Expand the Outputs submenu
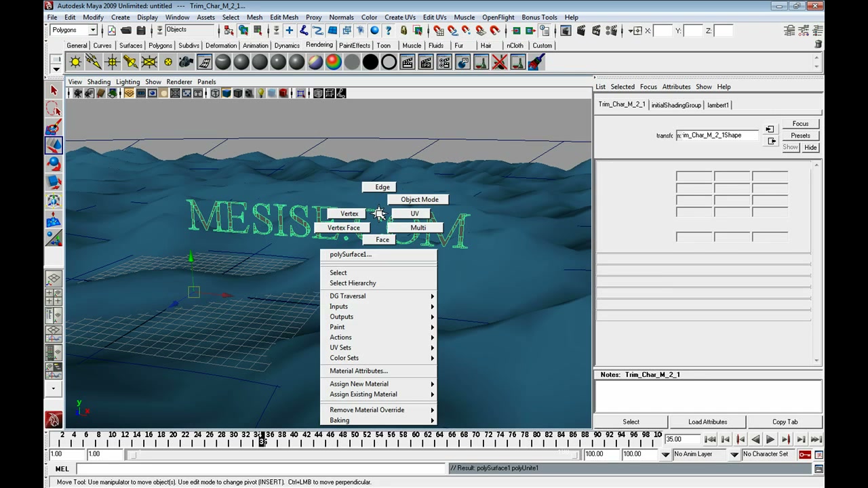Screen dimensions: 868x488 pyautogui.click(x=378, y=317)
